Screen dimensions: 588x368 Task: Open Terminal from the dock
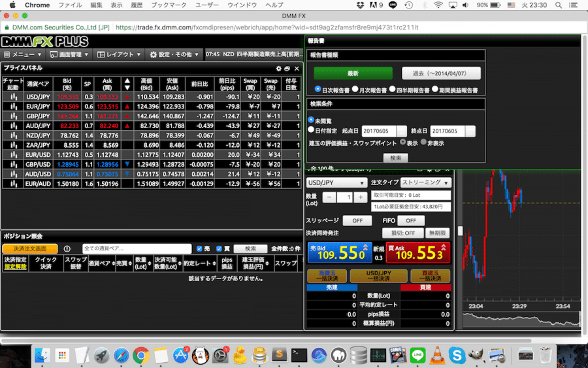(299, 355)
